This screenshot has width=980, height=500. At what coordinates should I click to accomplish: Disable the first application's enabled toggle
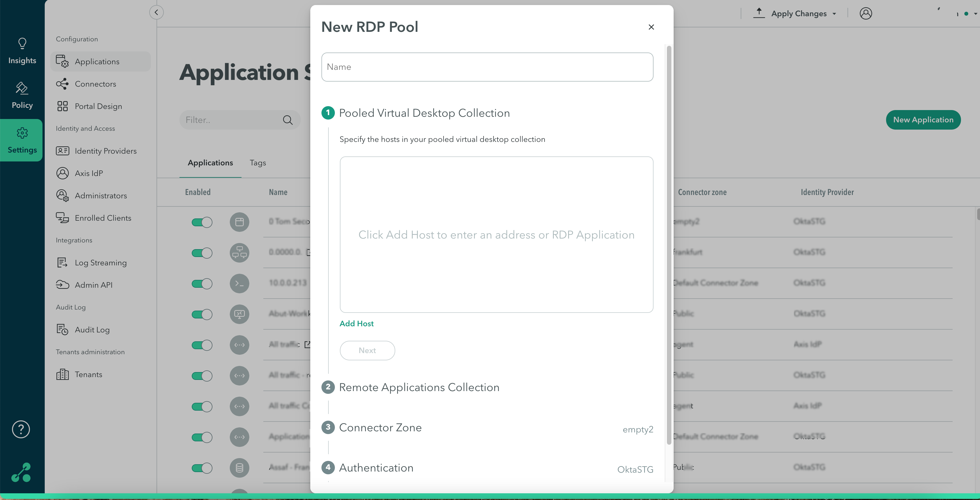tap(202, 222)
